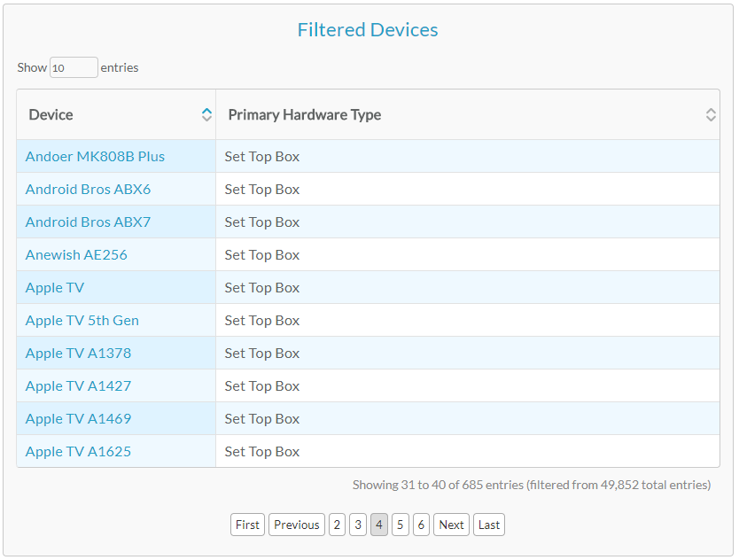Open Andoer MK808B Plus device link
Image resolution: width=739 pixels, height=560 pixels.
[95, 157]
